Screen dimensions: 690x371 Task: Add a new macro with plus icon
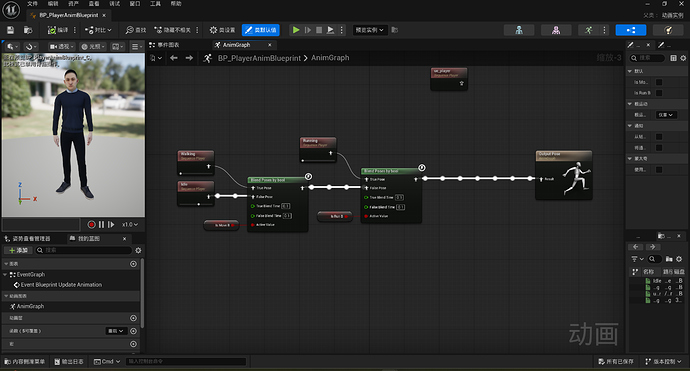pyautogui.click(x=133, y=344)
